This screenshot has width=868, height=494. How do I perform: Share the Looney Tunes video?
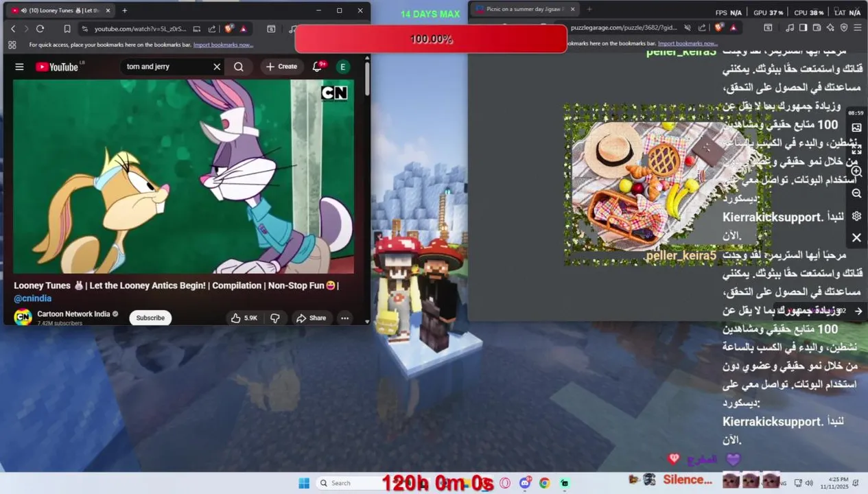point(312,318)
